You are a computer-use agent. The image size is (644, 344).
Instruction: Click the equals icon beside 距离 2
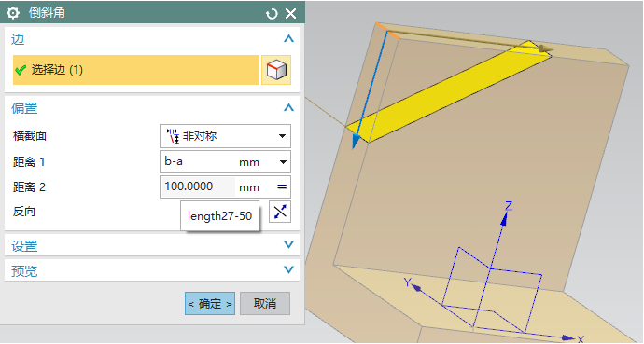pyautogui.click(x=282, y=187)
